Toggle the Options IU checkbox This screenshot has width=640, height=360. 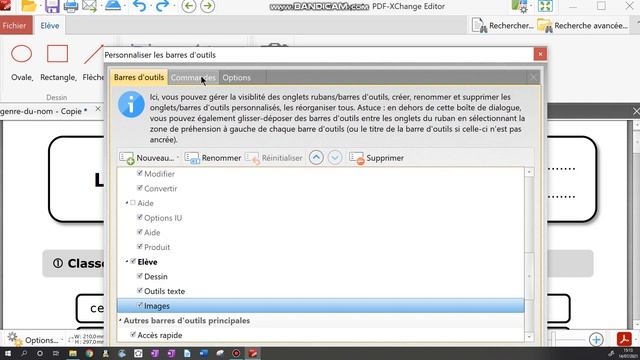140,218
